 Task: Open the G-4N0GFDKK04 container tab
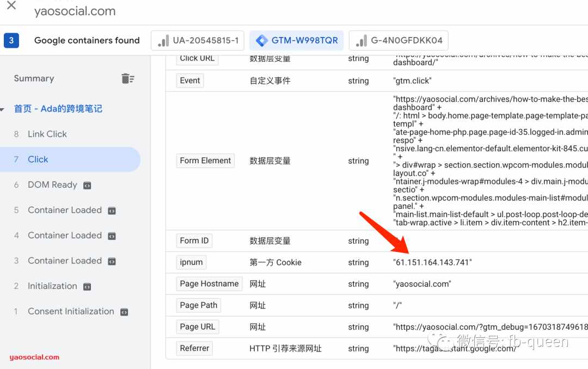(x=399, y=40)
